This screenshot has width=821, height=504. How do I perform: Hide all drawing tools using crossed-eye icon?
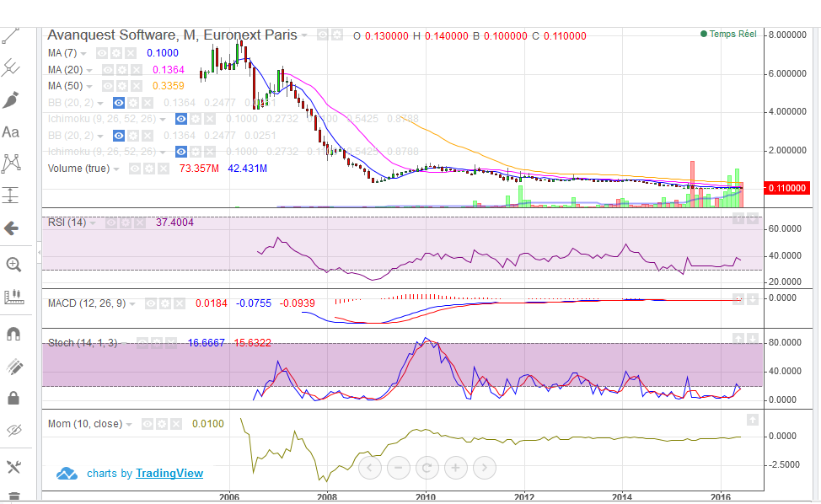(13, 431)
